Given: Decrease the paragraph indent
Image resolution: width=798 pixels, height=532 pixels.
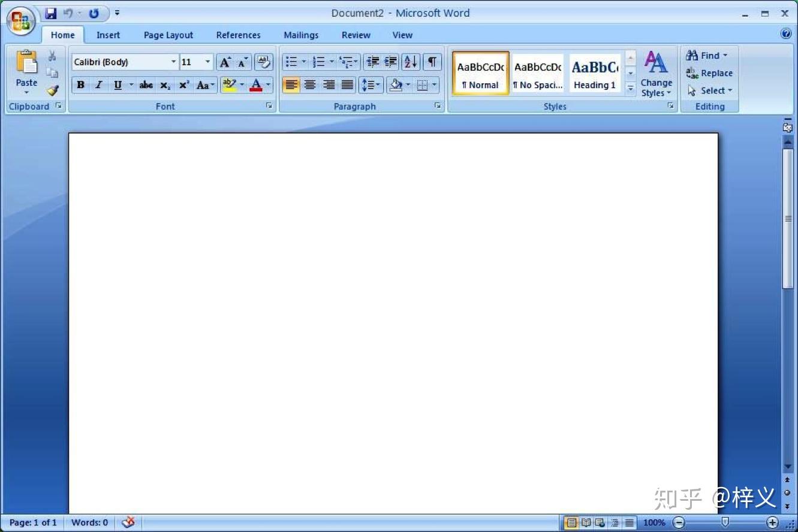Looking at the screenshot, I should coord(372,62).
